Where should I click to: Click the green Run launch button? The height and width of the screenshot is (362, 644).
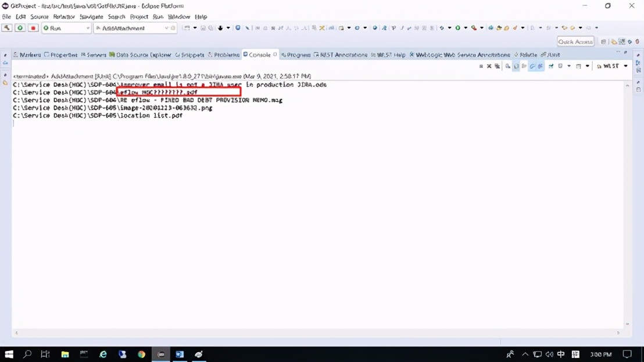[20, 28]
